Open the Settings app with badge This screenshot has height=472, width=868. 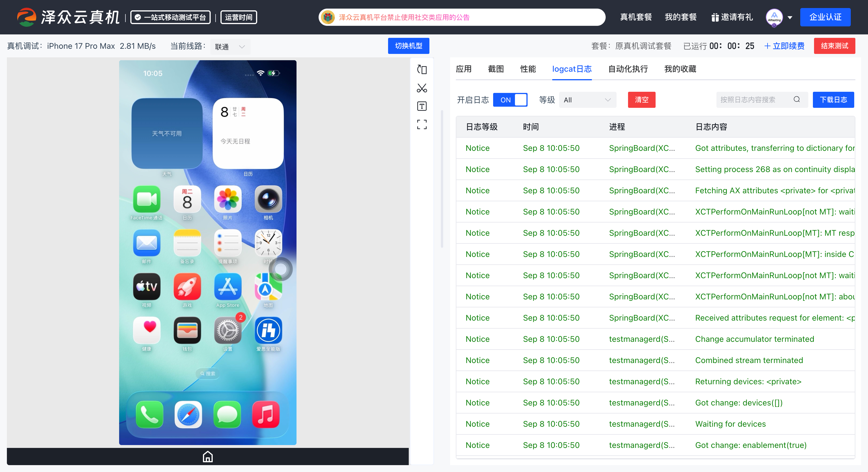[228, 331]
